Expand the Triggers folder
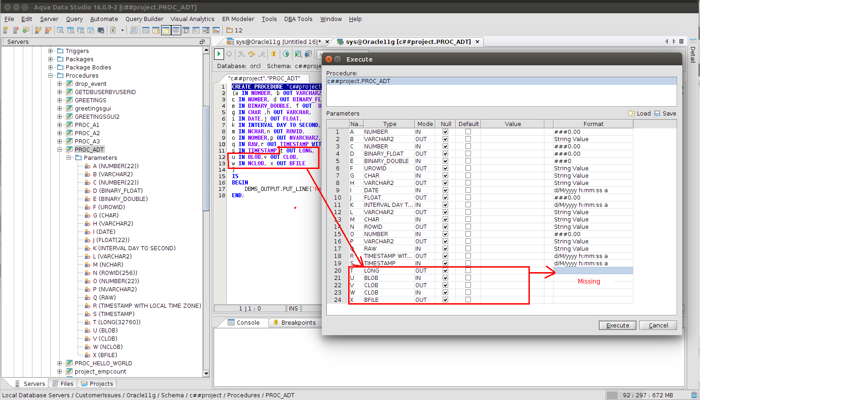 click(x=50, y=51)
